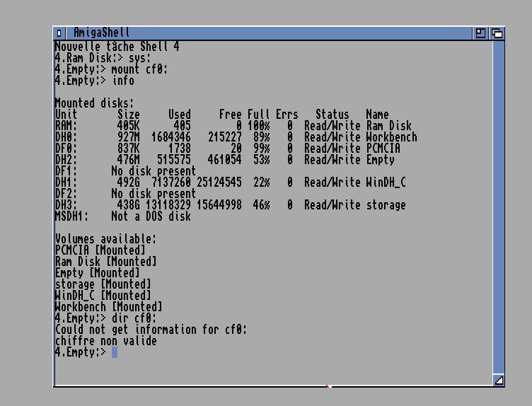Click the 'info' command text
Screen dimensions: 532x406
123,81
